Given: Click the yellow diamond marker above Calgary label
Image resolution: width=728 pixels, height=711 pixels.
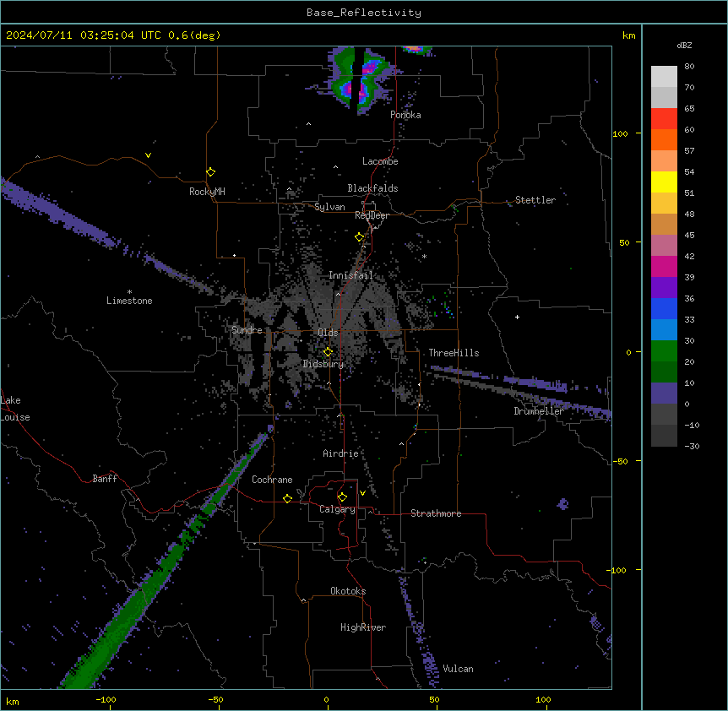Looking at the screenshot, I should coord(342,497).
